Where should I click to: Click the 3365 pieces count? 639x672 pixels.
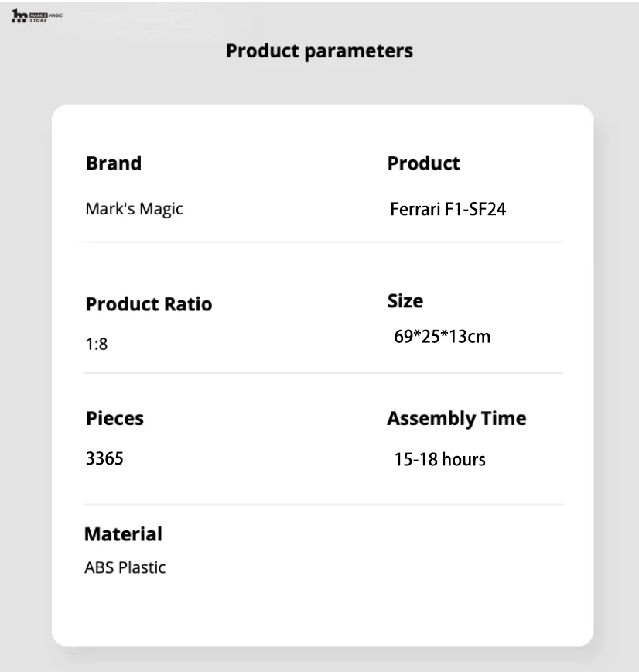coord(104,458)
